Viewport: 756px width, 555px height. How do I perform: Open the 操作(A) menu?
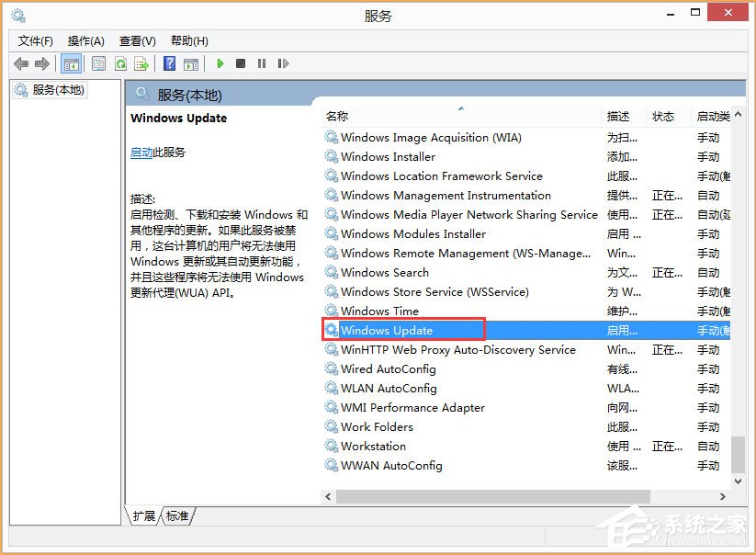tap(85, 40)
